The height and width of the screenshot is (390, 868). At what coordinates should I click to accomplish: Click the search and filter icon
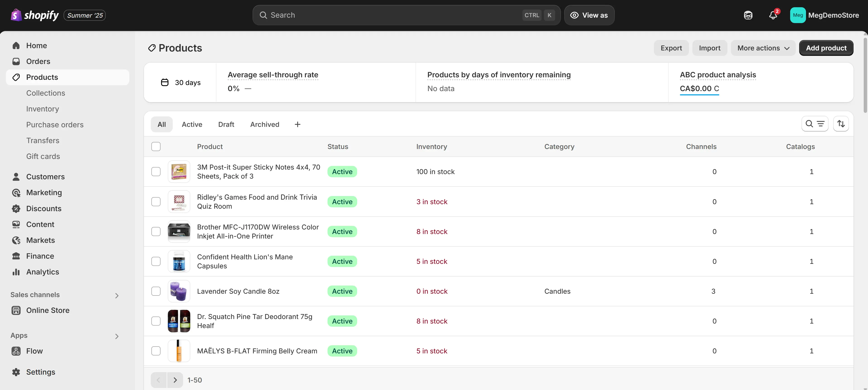tap(815, 124)
